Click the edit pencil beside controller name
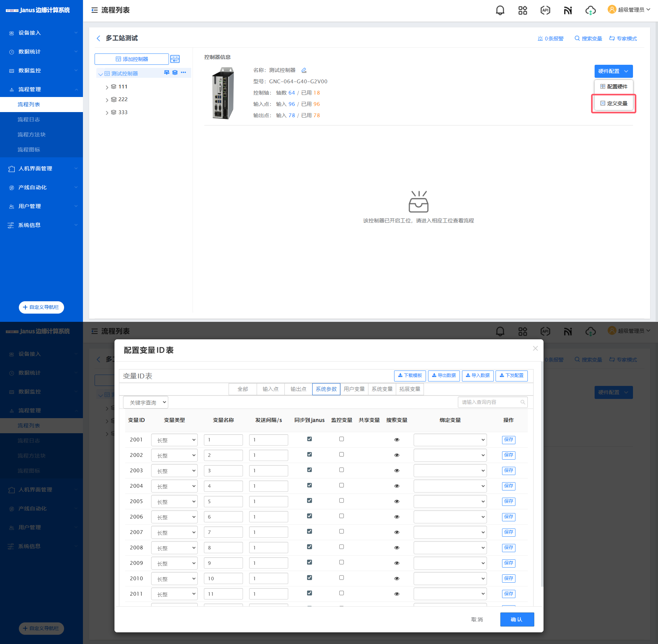The width and height of the screenshot is (658, 644). (304, 70)
